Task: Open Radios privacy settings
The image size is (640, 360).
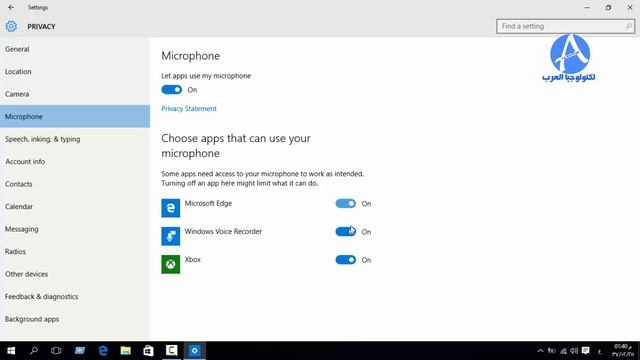Action: (75, 251)
